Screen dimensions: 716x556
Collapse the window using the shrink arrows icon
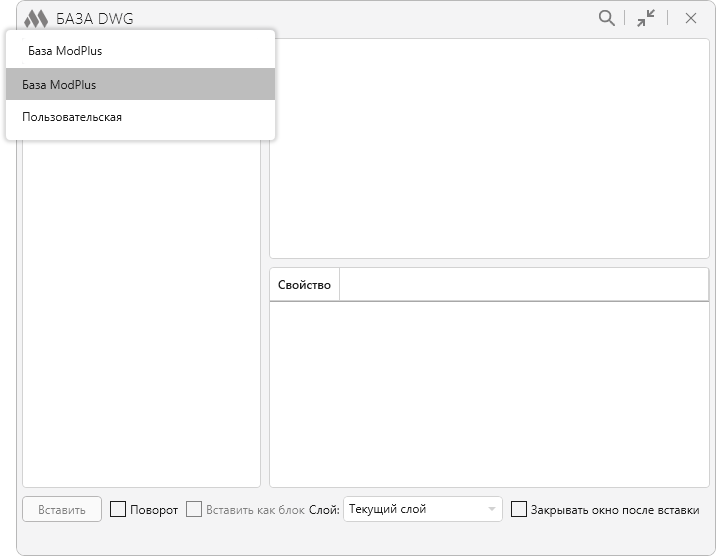(x=646, y=18)
